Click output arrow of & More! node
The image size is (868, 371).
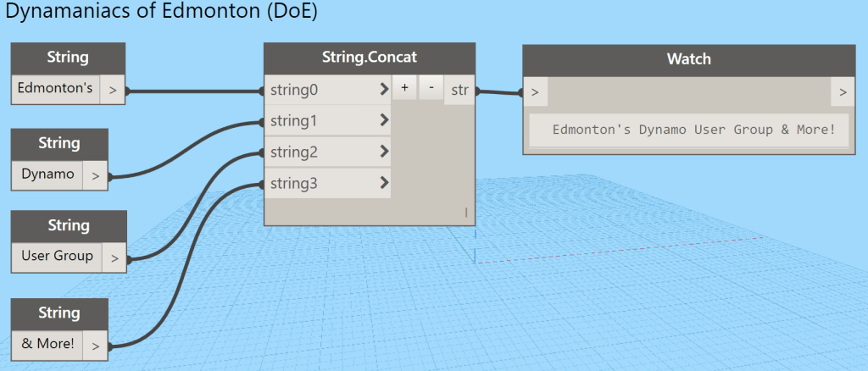tap(96, 346)
